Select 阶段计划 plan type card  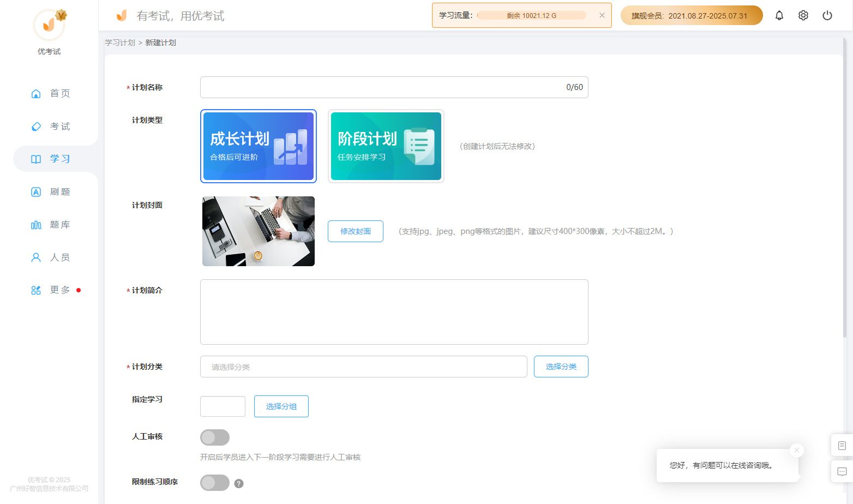(x=386, y=146)
